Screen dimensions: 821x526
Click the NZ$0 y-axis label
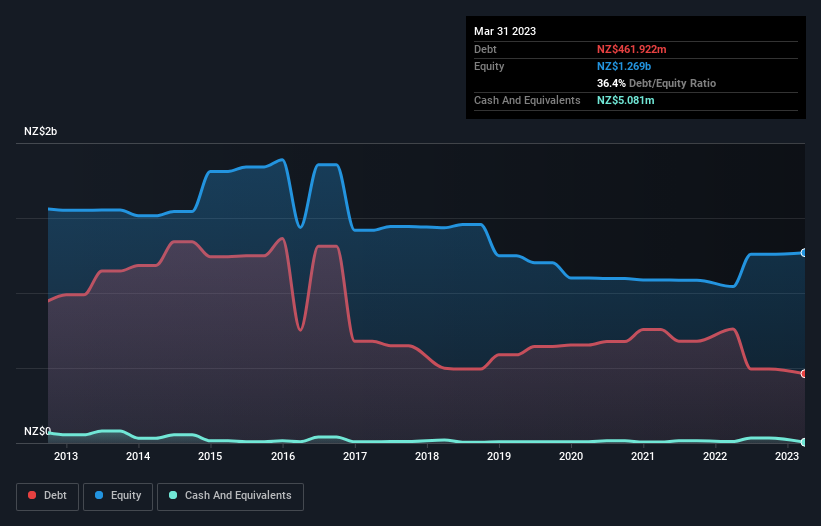pos(37,431)
